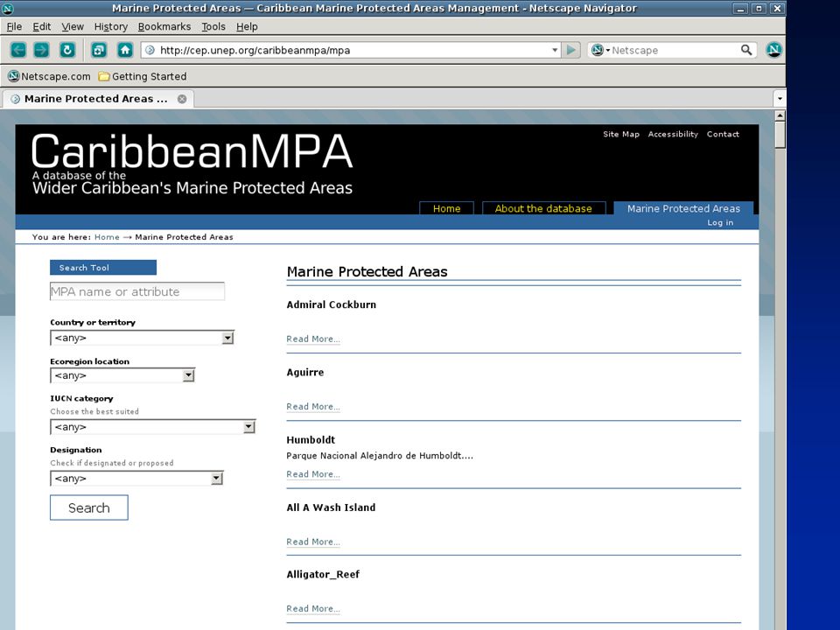Click the search engine selector icon
840x630 pixels.
tap(600, 50)
